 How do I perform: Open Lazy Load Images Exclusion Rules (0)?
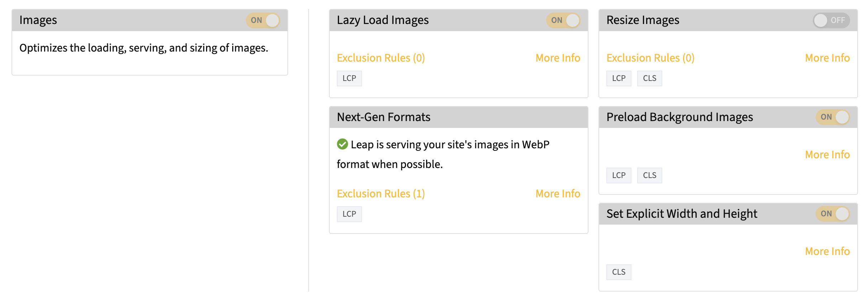381,58
